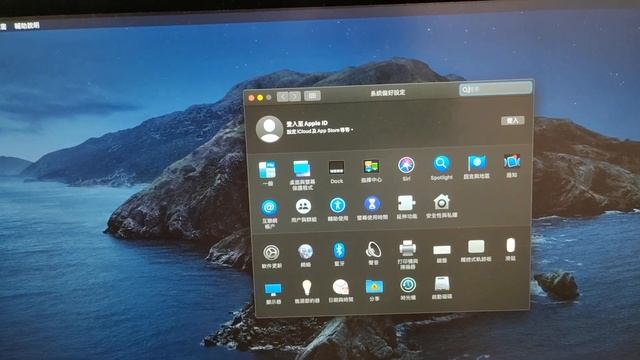Click the Show All grid button
This screenshot has height=360, width=640.
coord(312,96)
